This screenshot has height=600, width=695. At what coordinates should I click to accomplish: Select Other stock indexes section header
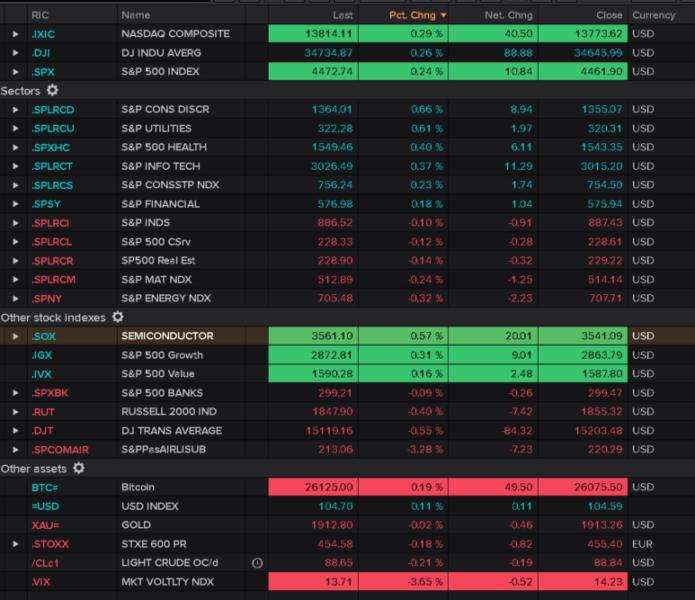(x=53, y=318)
